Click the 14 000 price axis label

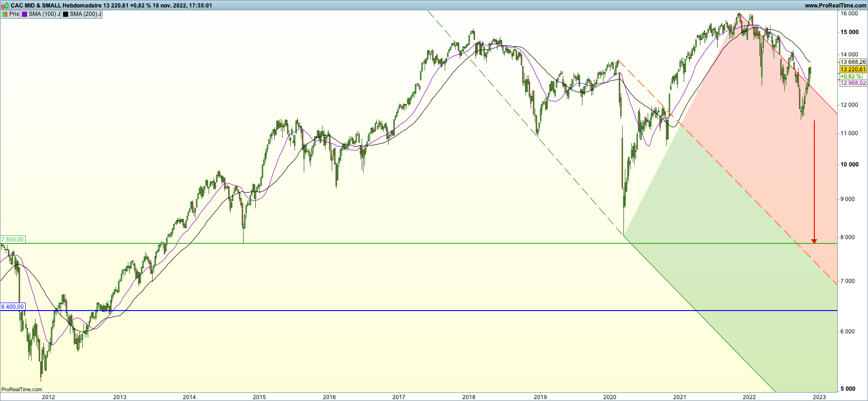(x=849, y=55)
